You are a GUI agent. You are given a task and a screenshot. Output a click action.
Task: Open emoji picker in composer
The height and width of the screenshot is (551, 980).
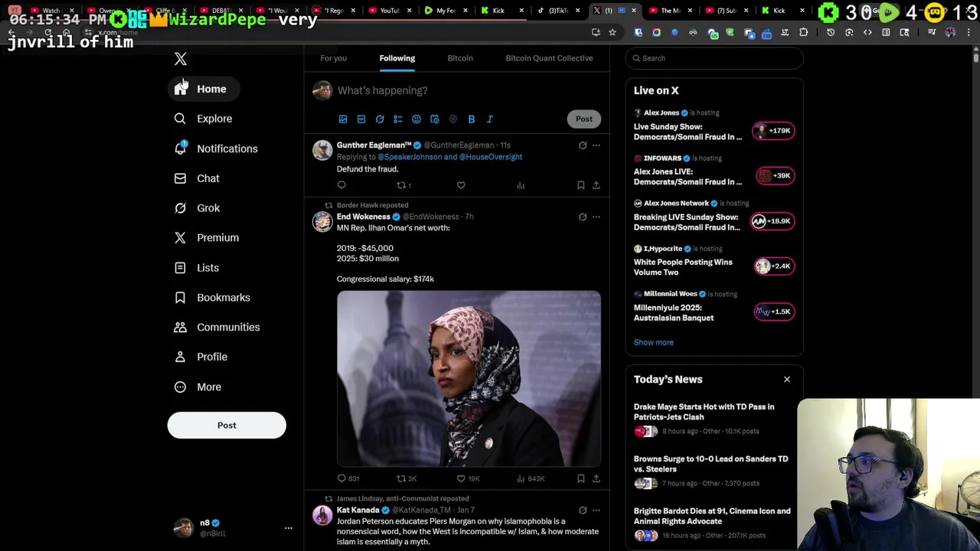pos(416,119)
